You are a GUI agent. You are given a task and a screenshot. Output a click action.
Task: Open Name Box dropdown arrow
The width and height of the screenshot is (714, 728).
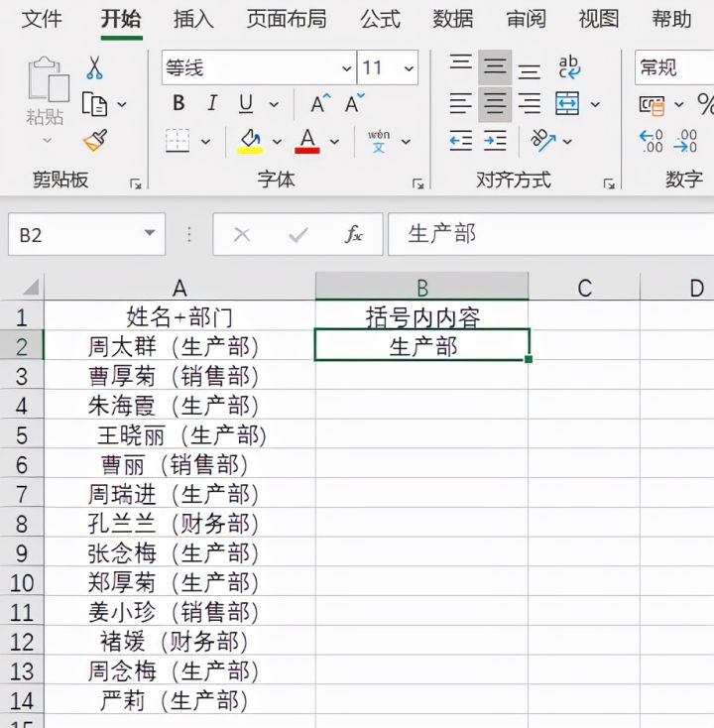pos(150,233)
